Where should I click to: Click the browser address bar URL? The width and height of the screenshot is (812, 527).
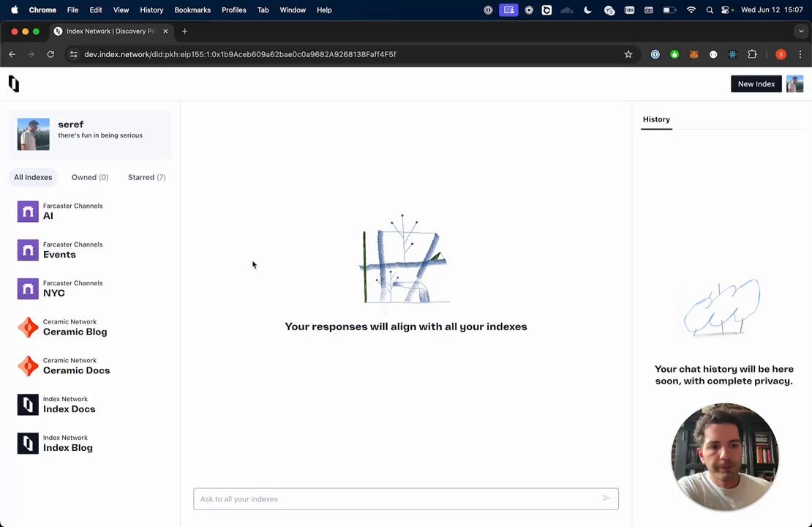pyautogui.click(x=240, y=54)
